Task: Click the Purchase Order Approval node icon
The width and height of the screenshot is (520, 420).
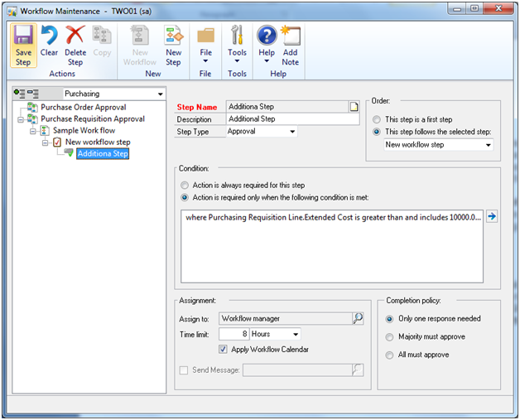Action: [x=32, y=107]
